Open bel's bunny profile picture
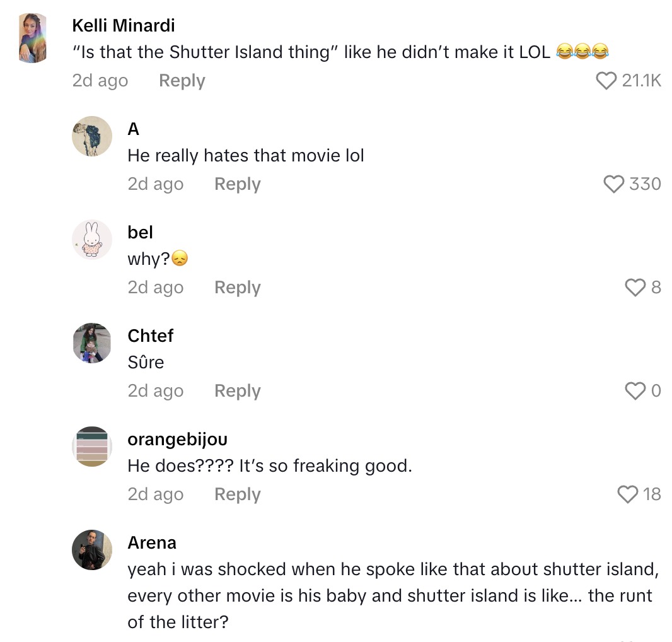Image resolution: width=672 pixels, height=642 pixels. (x=92, y=239)
